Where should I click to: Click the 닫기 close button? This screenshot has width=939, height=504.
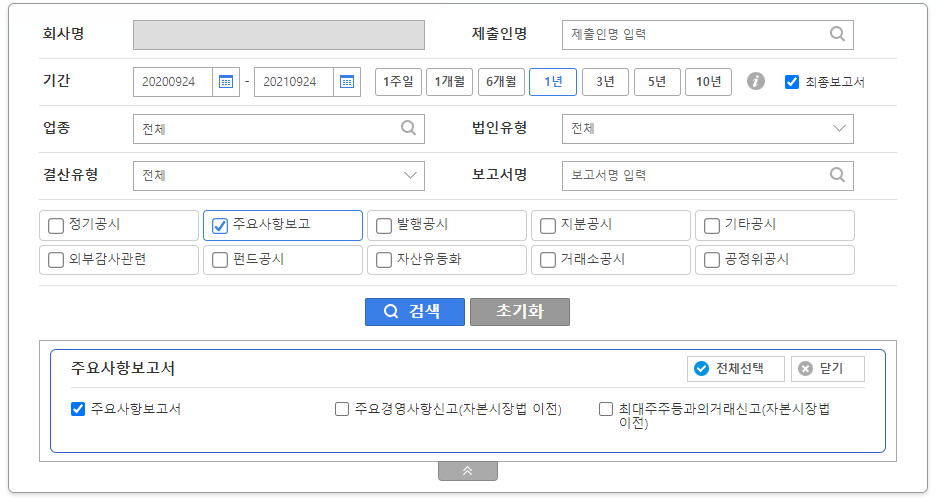(828, 369)
